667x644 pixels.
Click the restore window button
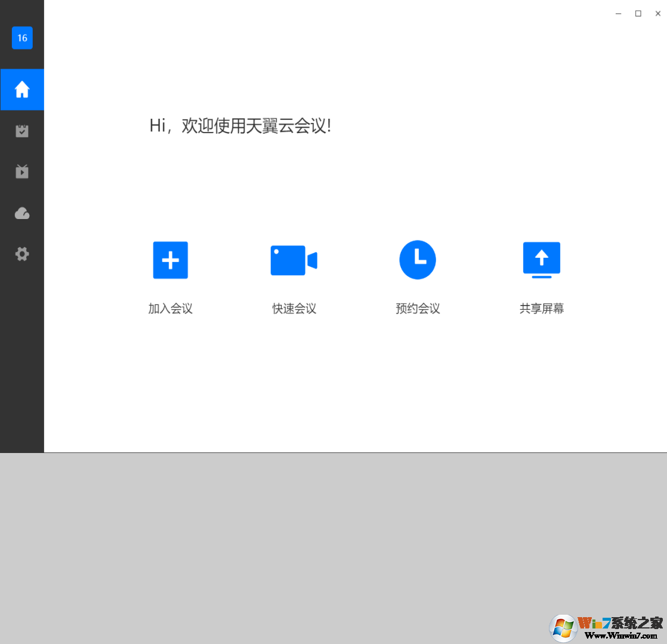pyautogui.click(x=638, y=13)
